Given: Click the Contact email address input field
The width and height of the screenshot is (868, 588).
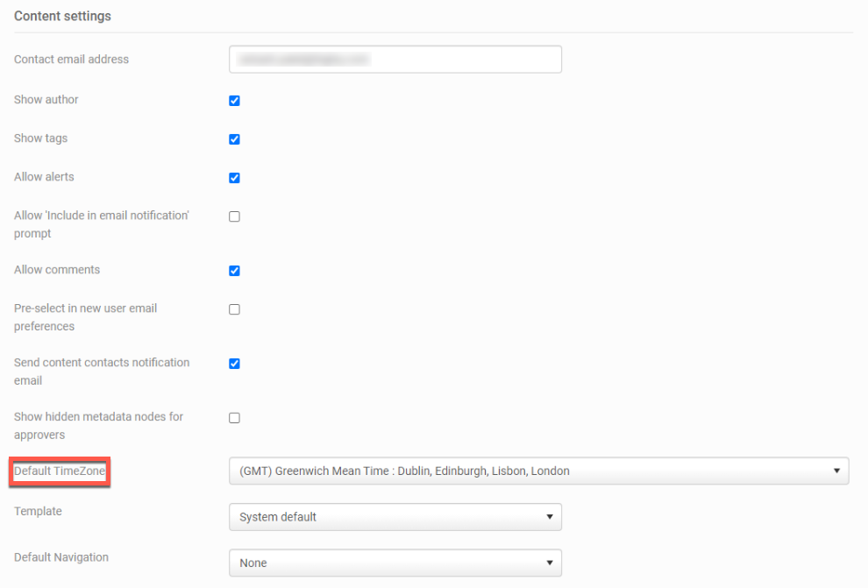Looking at the screenshot, I should click(395, 60).
